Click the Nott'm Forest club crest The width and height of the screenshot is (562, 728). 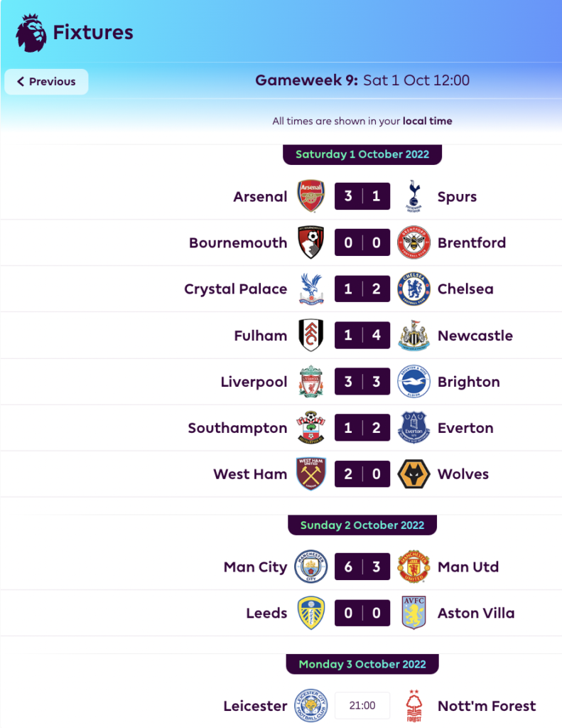414,706
